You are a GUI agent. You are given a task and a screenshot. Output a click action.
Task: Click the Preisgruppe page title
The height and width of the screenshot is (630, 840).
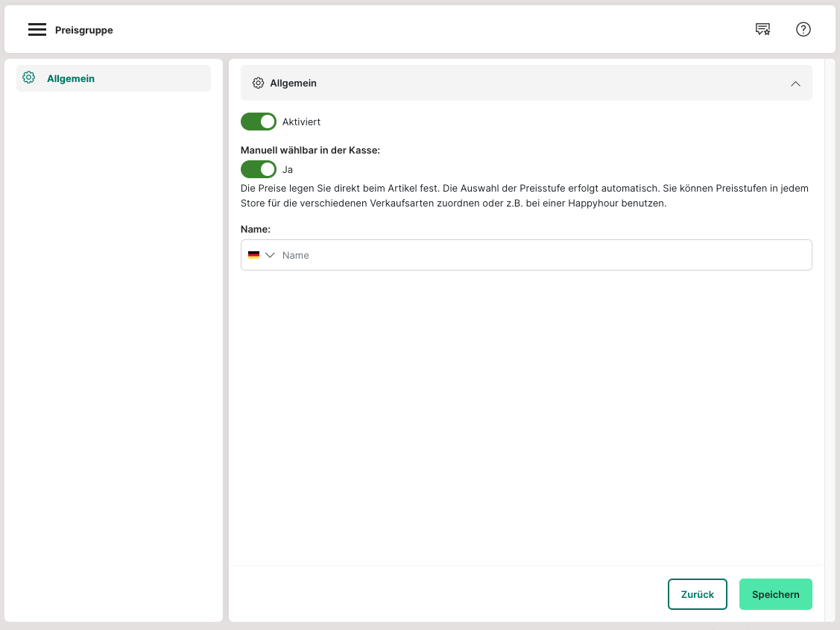pos(84,31)
